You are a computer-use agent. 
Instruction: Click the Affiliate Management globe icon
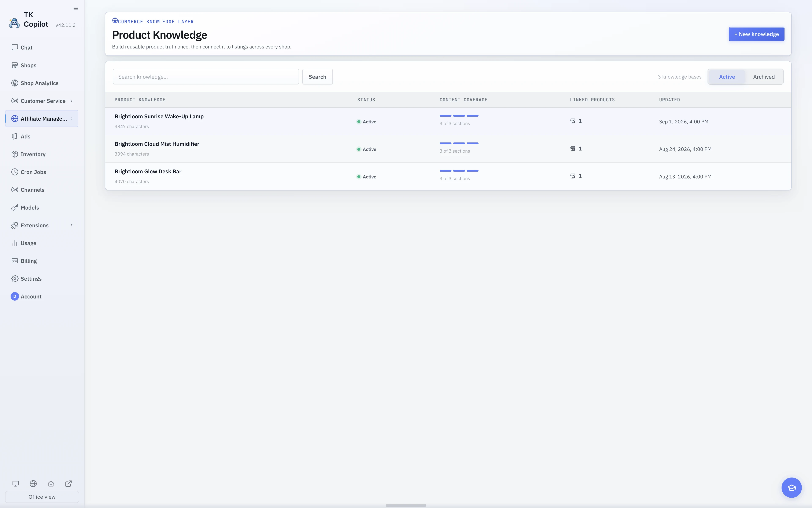15,119
